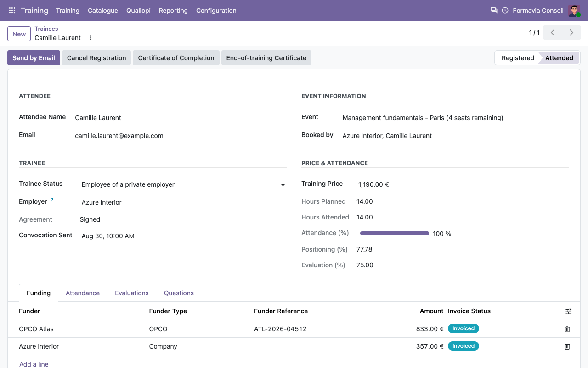Create a New trainee record

(x=19, y=34)
